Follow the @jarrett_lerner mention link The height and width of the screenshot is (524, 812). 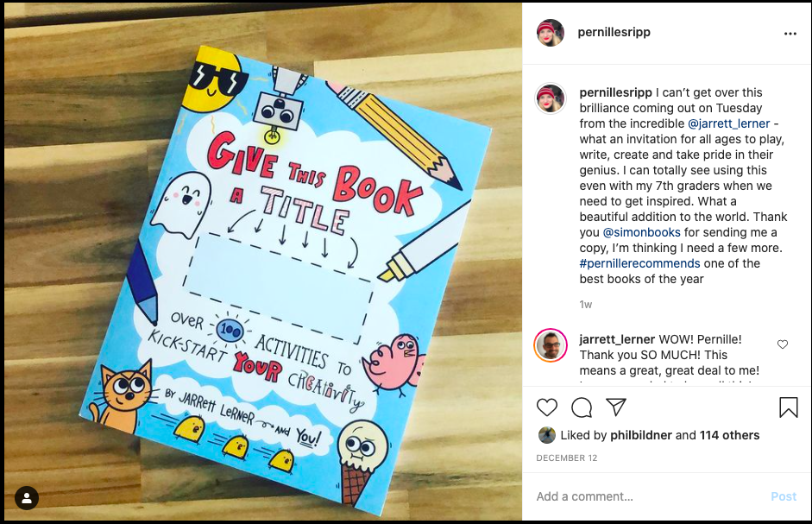[x=728, y=123]
